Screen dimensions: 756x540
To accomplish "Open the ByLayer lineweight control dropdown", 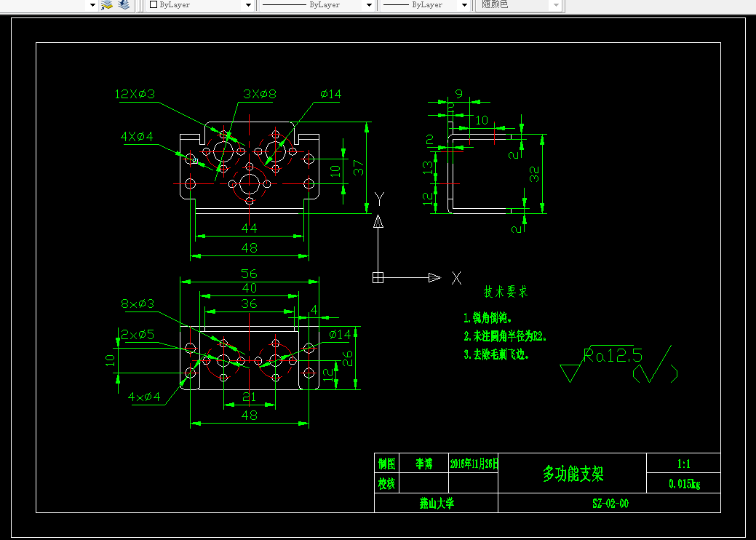I will 464,5.
